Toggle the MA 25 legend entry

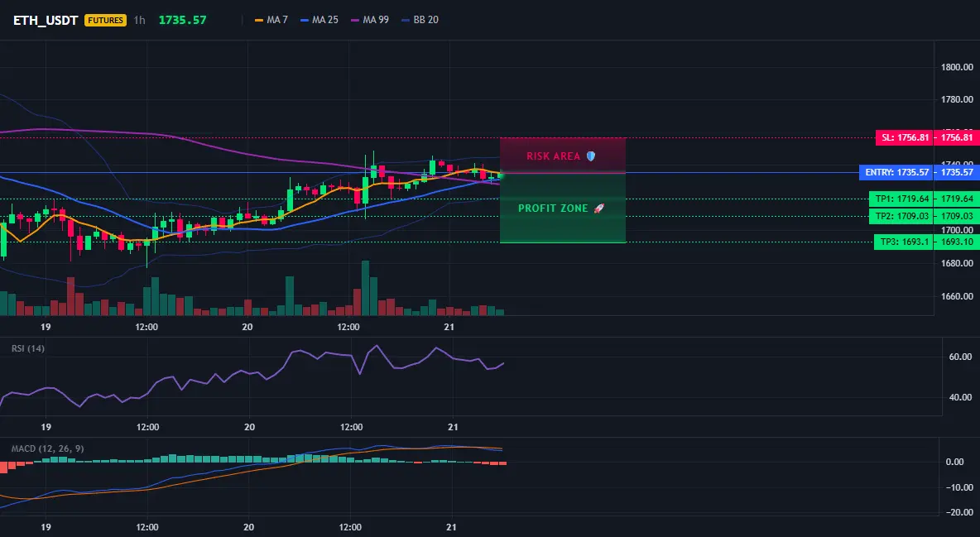point(319,20)
